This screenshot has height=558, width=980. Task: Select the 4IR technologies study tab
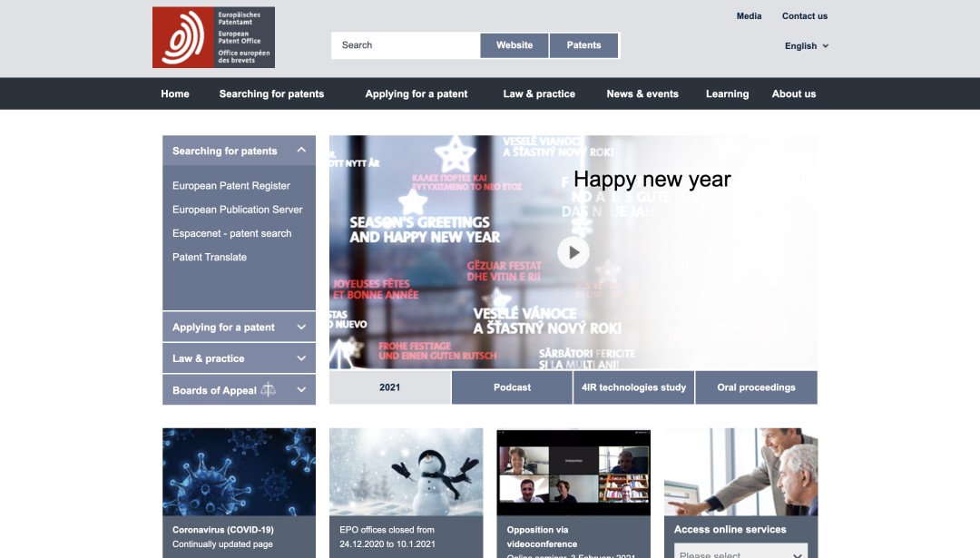point(633,387)
